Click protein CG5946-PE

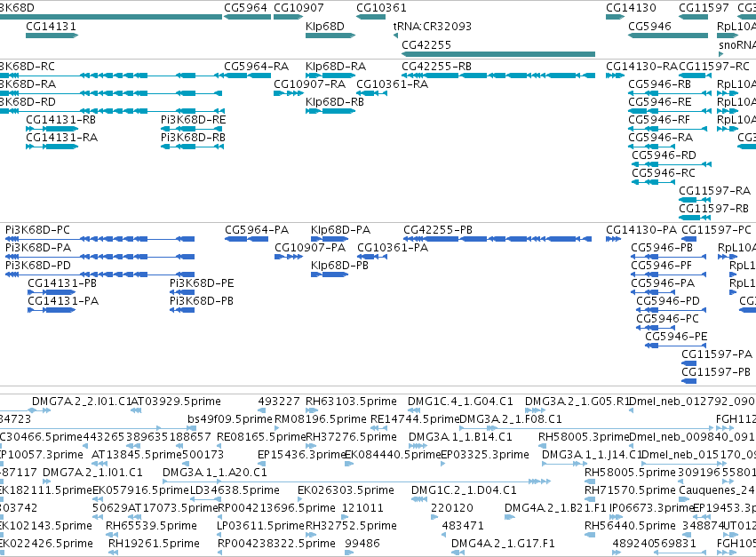(x=675, y=346)
